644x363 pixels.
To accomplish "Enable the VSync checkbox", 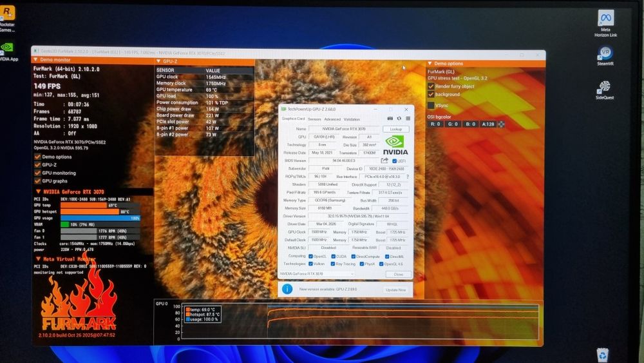I will (x=431, y=105).
